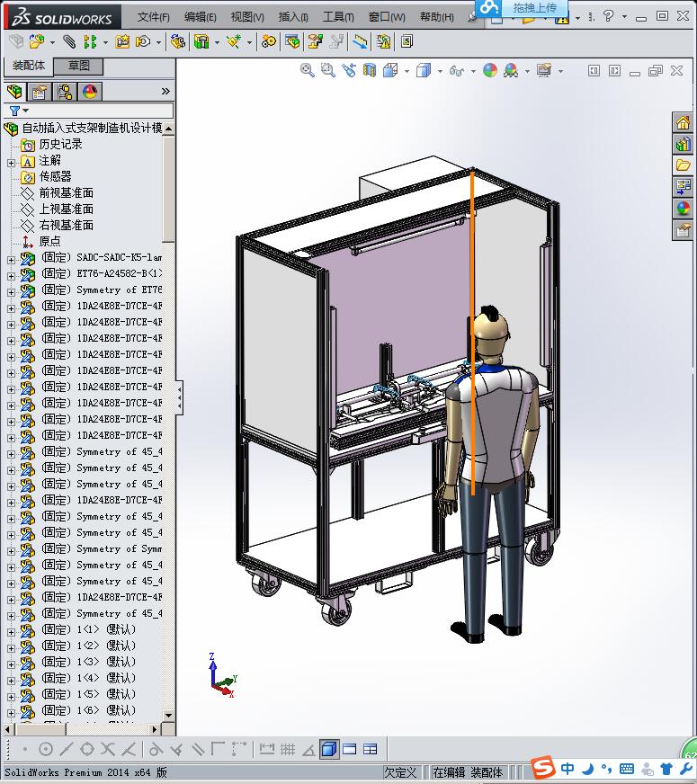Image resolution: width=697 pixels, height=784 pixels.
Task: Open Move Component dropdown arrow
Action: point(158,42)
